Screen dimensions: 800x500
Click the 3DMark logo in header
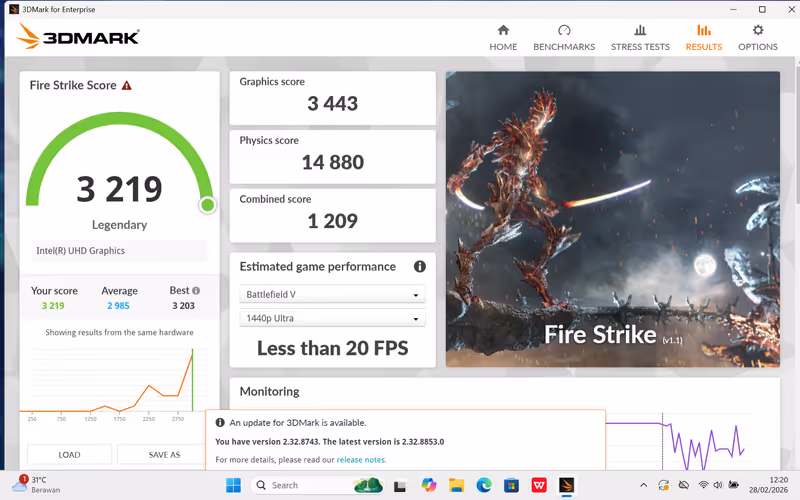(78, 38)
